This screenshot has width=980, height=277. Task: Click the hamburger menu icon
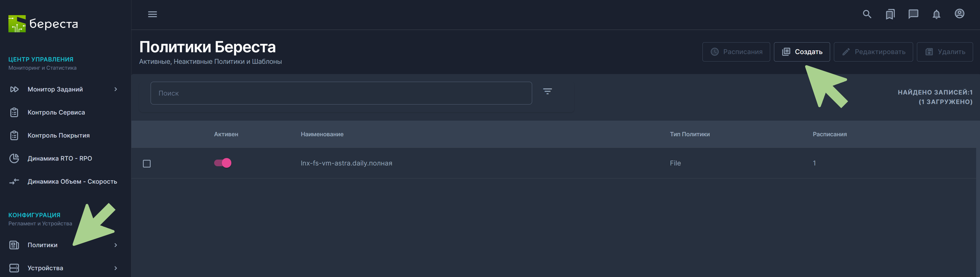(152, 14)
